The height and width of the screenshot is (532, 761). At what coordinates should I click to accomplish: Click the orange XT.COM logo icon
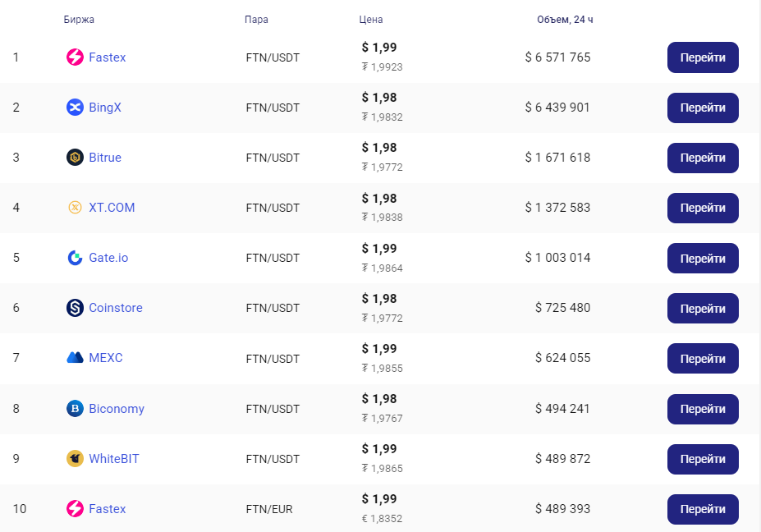pos(75,207)
